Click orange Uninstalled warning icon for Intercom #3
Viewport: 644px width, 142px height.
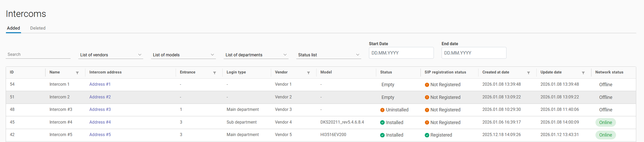pos(382,110)
